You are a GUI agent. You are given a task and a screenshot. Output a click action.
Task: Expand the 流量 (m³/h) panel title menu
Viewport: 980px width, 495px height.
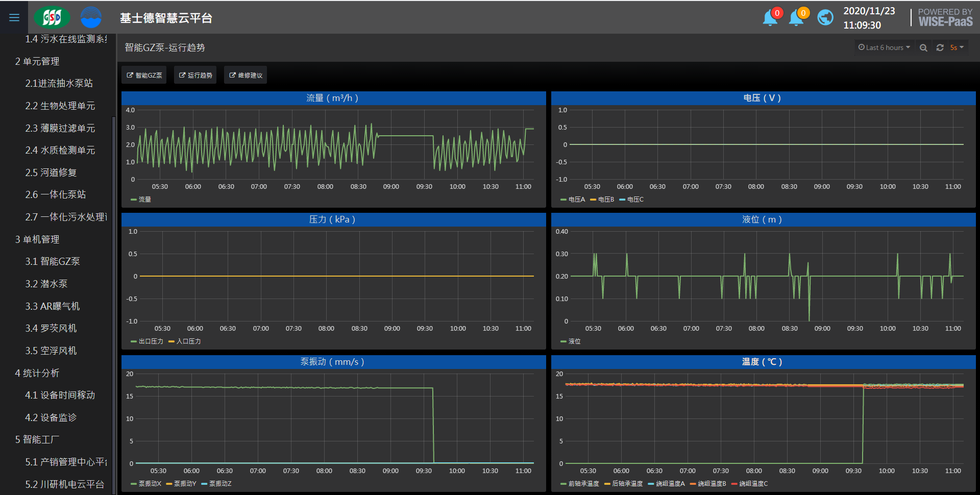(x=332, y=98)
